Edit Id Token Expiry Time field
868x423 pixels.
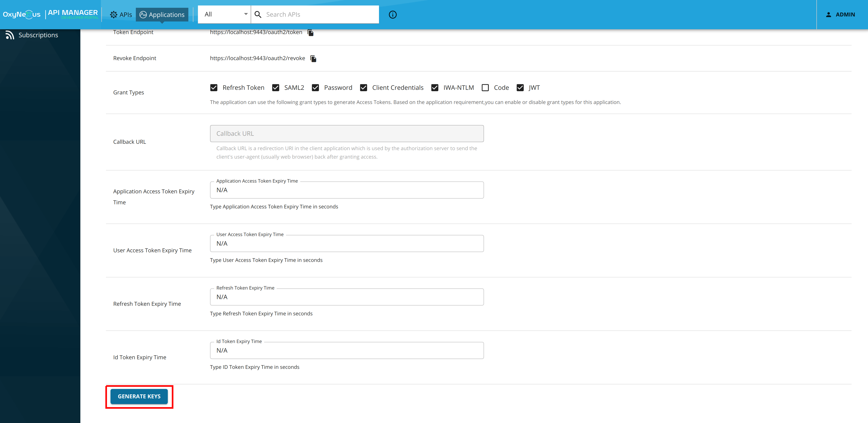coord(347,351)
